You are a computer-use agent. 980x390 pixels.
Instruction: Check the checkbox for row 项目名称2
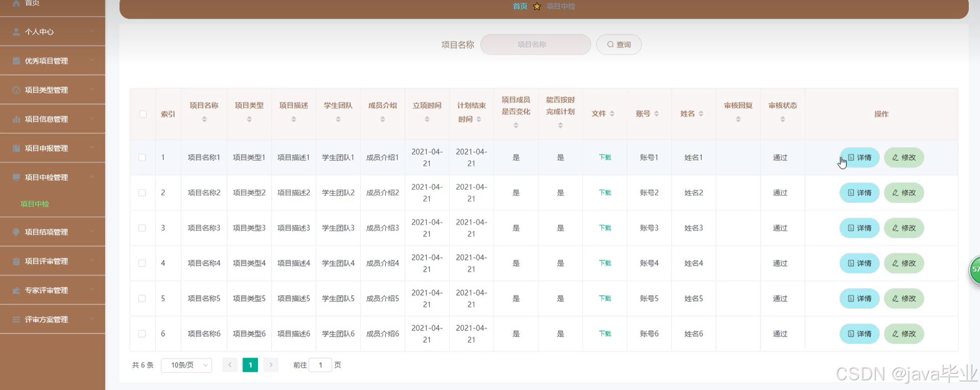point(142,192)
